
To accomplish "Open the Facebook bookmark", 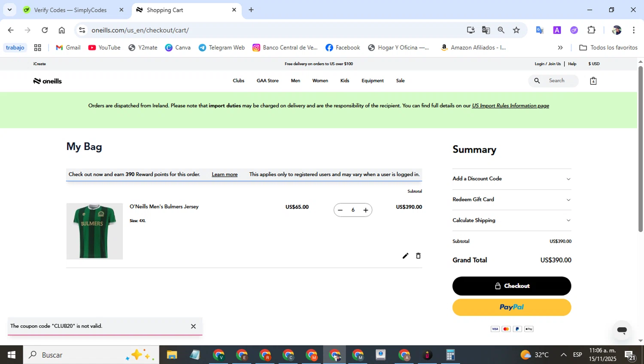I will 343,48.
